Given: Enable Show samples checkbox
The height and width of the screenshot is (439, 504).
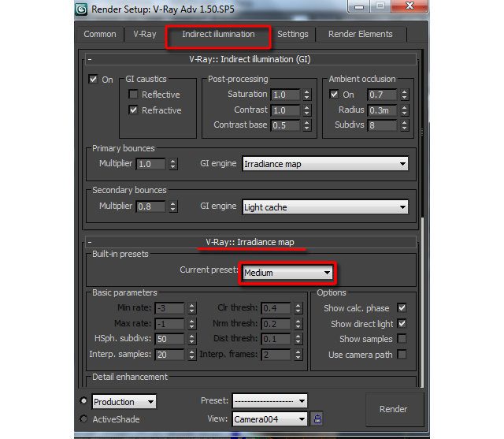Looking at the screenshot, I should (402, 339).
